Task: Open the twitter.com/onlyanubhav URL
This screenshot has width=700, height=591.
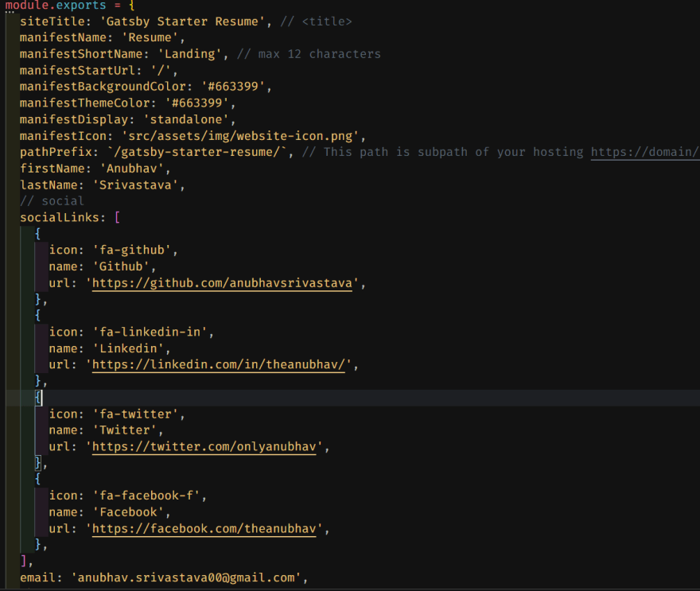Action: click(x=204, y=447)
